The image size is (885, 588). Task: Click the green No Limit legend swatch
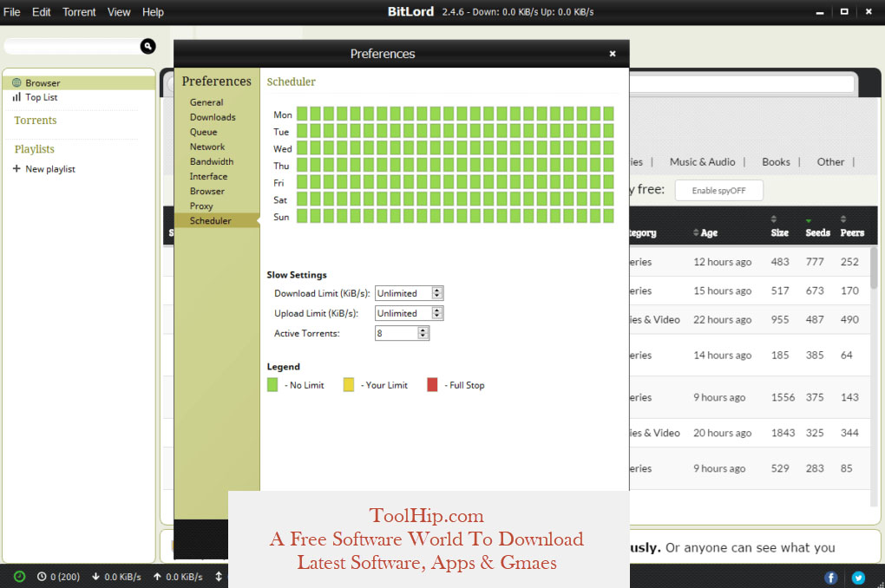click(x=272, y=385)
